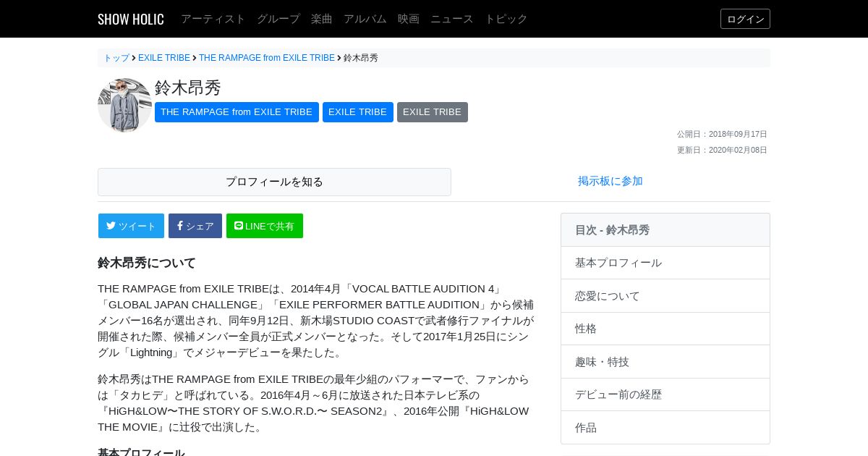The height and width of the screenshot is (456, 868).
Task: Jump to 性格 in the table of contents
Action: point(665,329)
